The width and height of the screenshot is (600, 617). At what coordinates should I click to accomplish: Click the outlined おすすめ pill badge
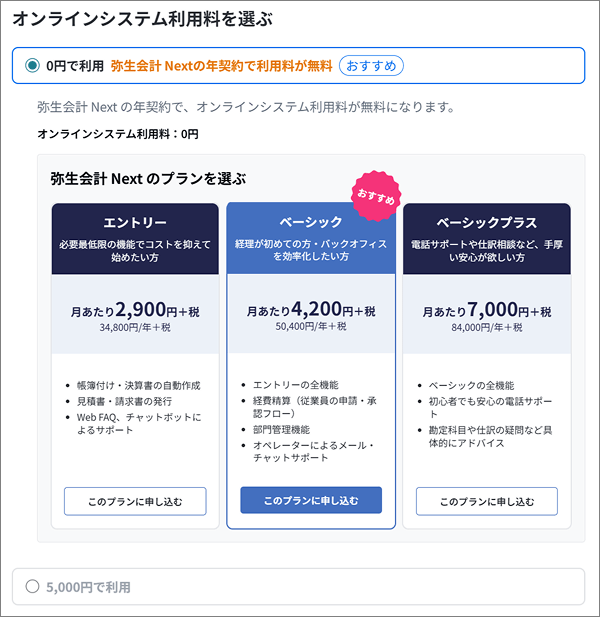point(372,66)
